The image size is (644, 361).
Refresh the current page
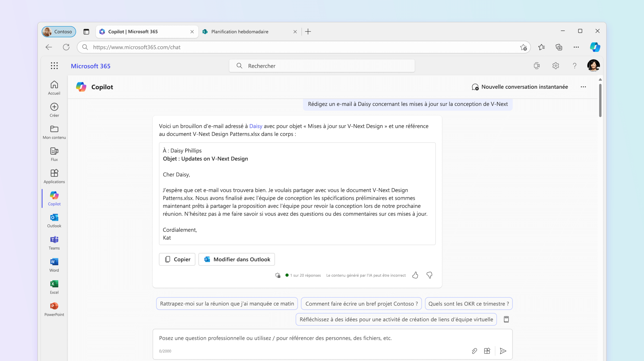tap(66, 47)
